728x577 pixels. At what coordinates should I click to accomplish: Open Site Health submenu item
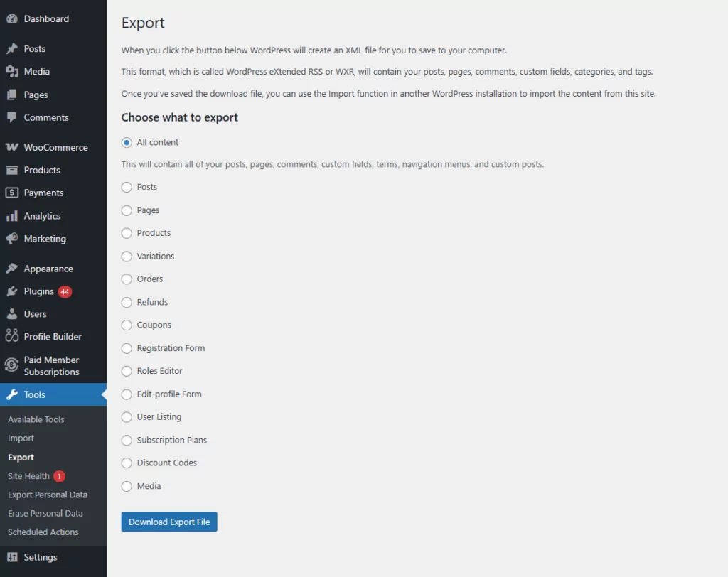[x=28, y=476]
